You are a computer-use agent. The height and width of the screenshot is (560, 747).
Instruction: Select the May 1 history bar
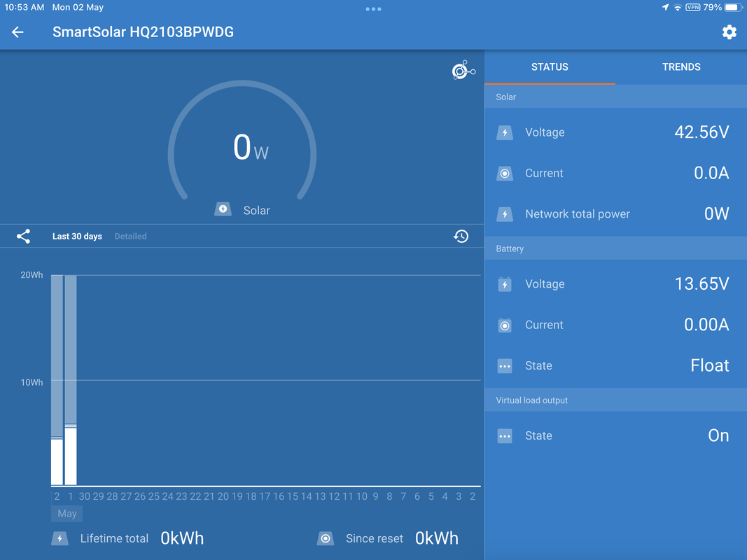pyautogui.click(x=71, y=380)
